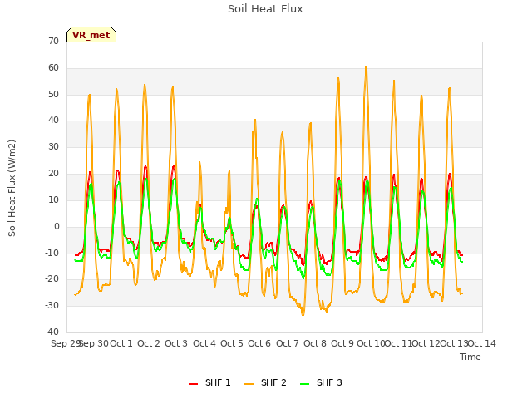Click the -20 y-axis tick label
Image resolution: width=532 pixels, height=399 pixels.
coord(52,279)
